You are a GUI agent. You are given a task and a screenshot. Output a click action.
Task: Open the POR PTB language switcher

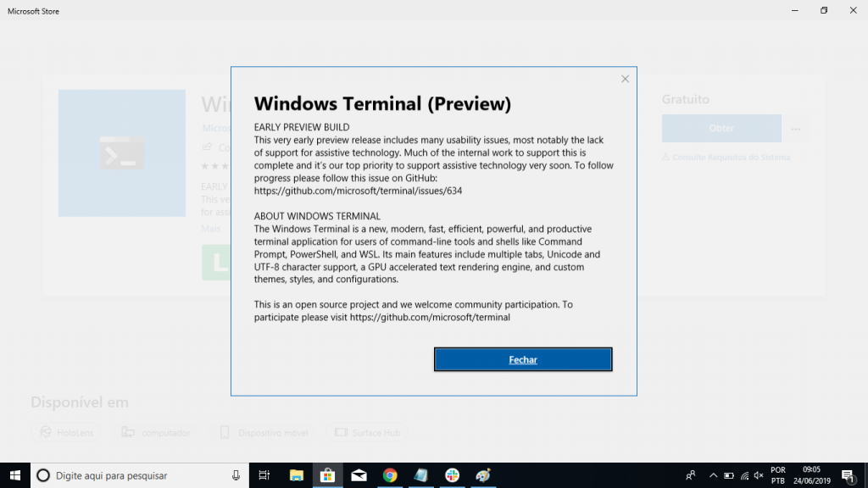[x=778, y=475]
